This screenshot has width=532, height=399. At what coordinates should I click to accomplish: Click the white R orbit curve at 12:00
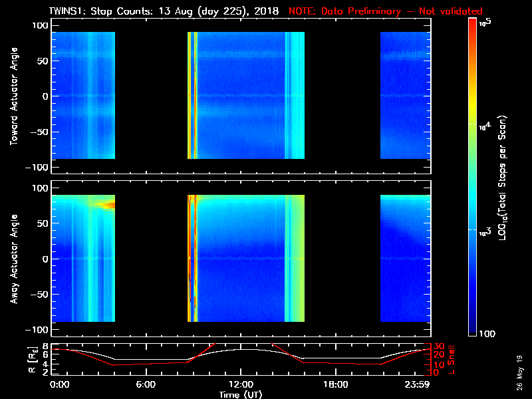[x=241, y=349]
